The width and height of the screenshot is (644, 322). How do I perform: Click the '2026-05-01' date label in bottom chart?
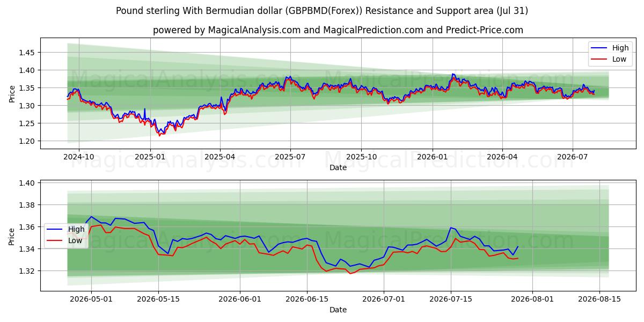pyautogui.click(x=91, y=299)
